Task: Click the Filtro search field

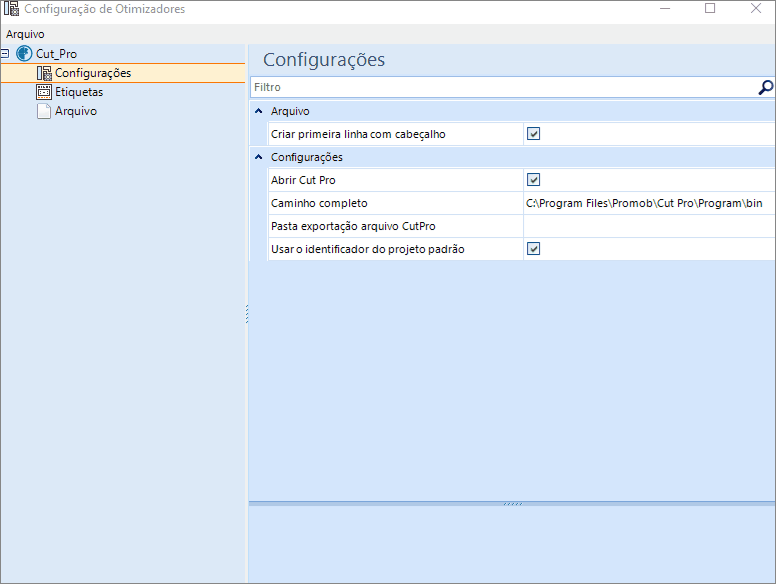Action: click(500, 88)
